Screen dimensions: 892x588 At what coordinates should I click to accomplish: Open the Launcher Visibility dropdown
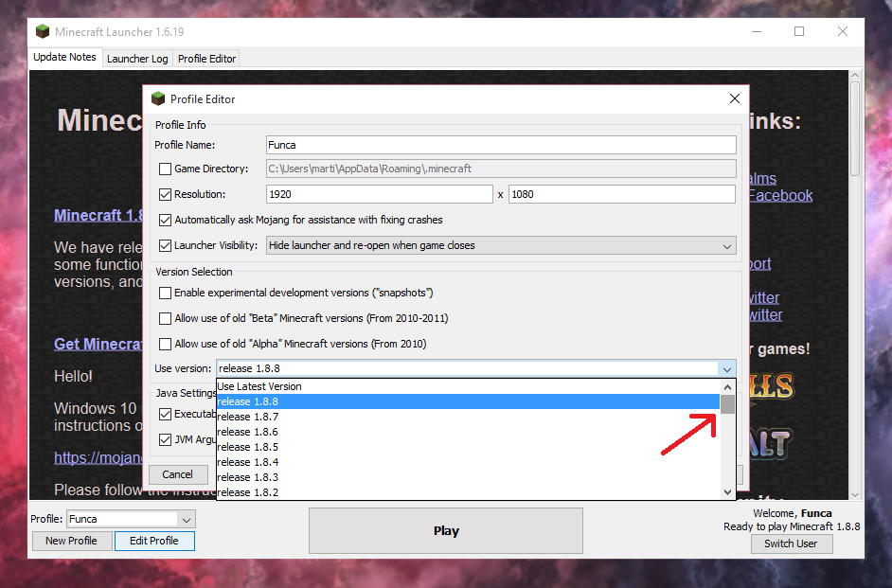click(726, 246)
